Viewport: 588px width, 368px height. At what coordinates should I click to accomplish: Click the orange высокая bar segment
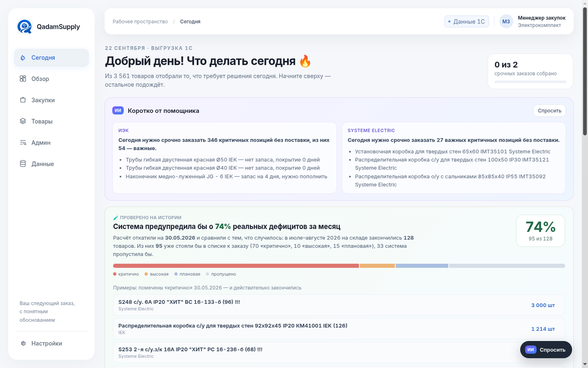tap(377, 266)
